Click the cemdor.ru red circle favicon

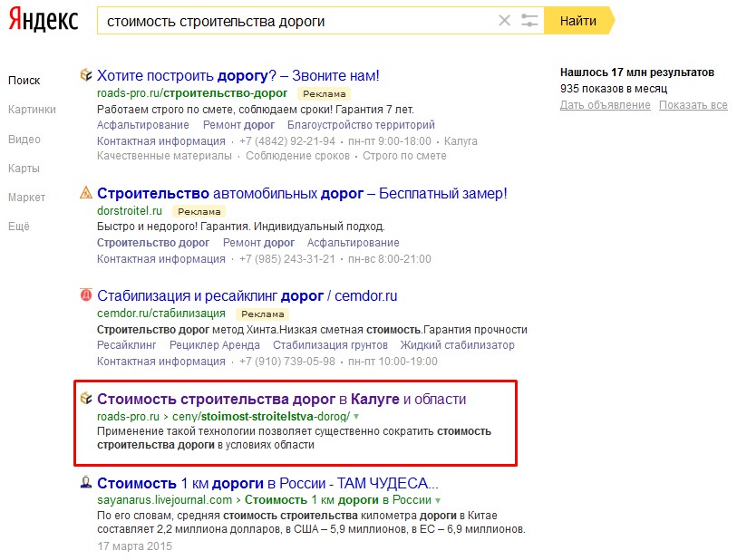click(86, 295)
